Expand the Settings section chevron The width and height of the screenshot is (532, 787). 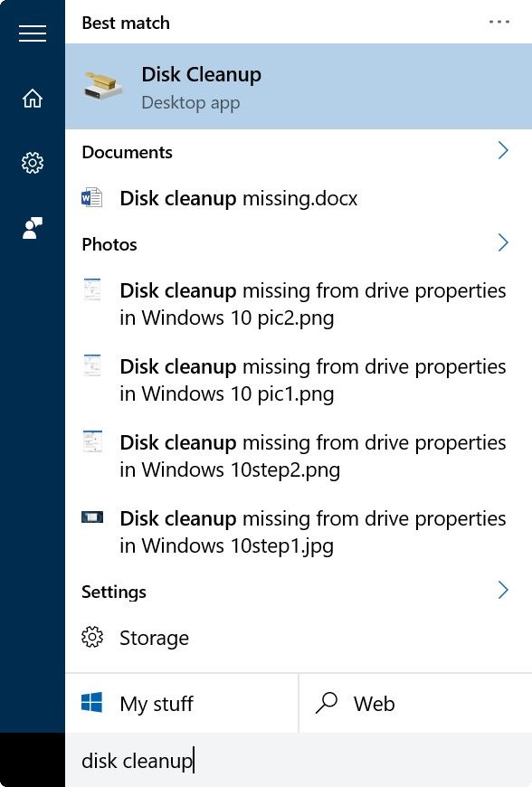(x=503, y=590)
